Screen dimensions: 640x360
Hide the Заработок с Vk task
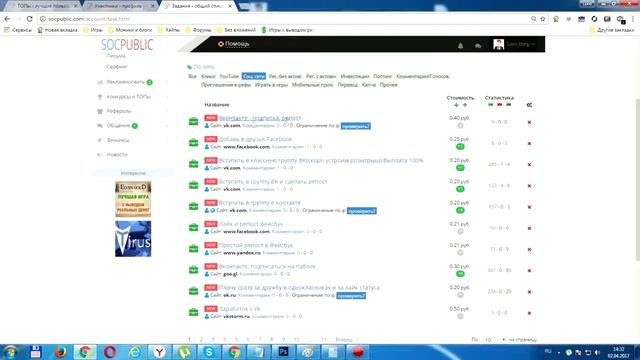tap(529, 313)
